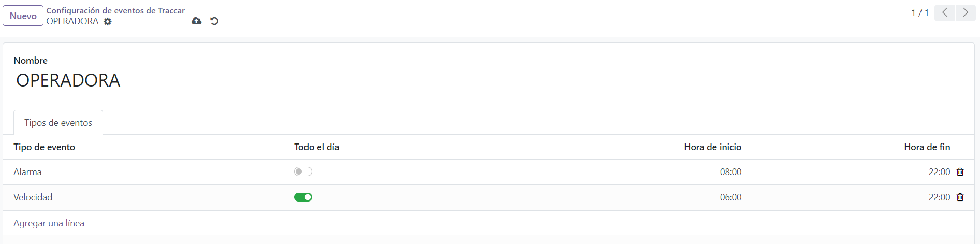Screen dimensions: 980x244
Task: Edit Alarma start time 08:00
Action: [730, 172]
